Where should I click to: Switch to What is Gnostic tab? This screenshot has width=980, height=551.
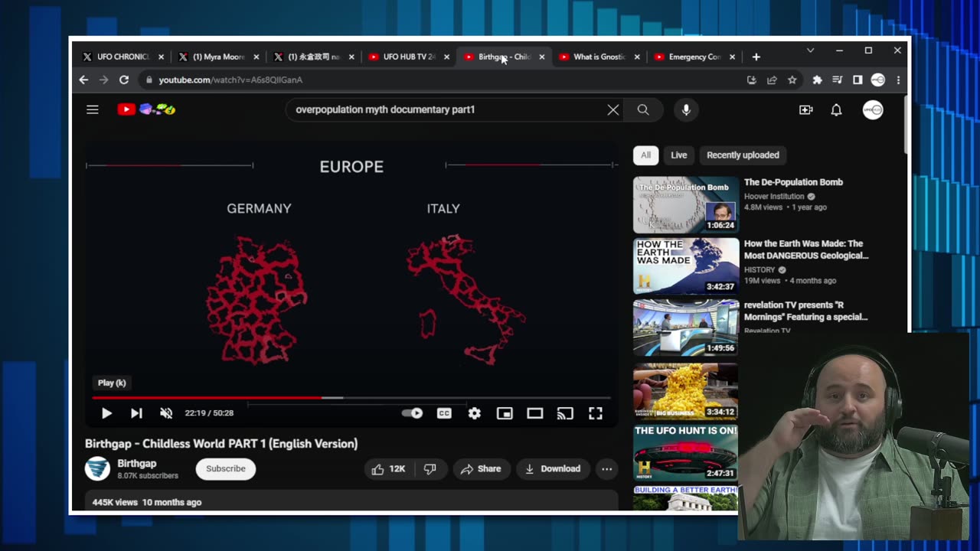point(599,57)
